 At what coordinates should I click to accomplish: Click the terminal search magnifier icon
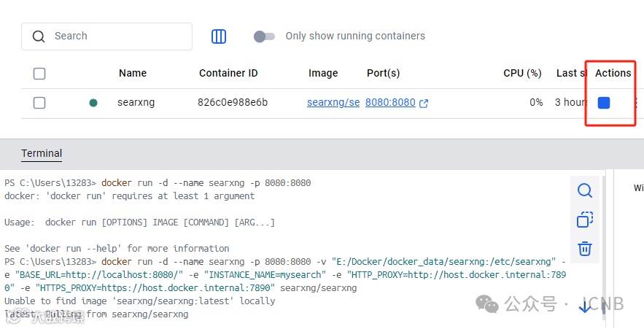(x=584, y=190)
